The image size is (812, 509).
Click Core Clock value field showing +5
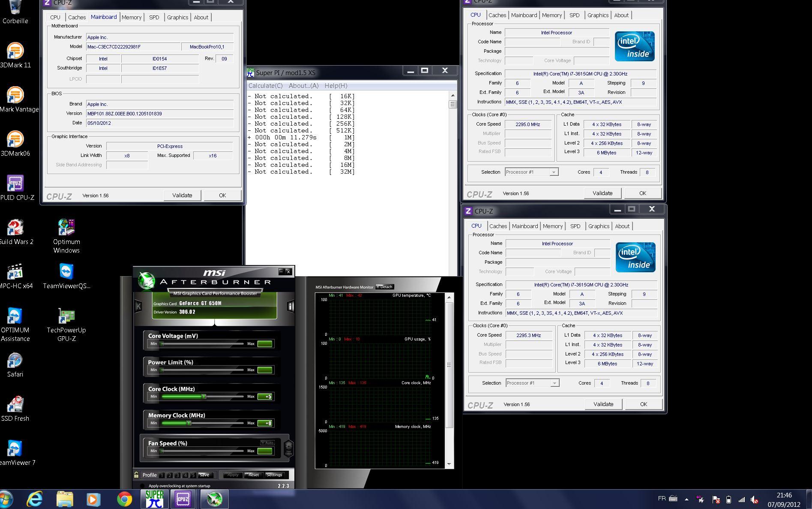coord(265,397)
